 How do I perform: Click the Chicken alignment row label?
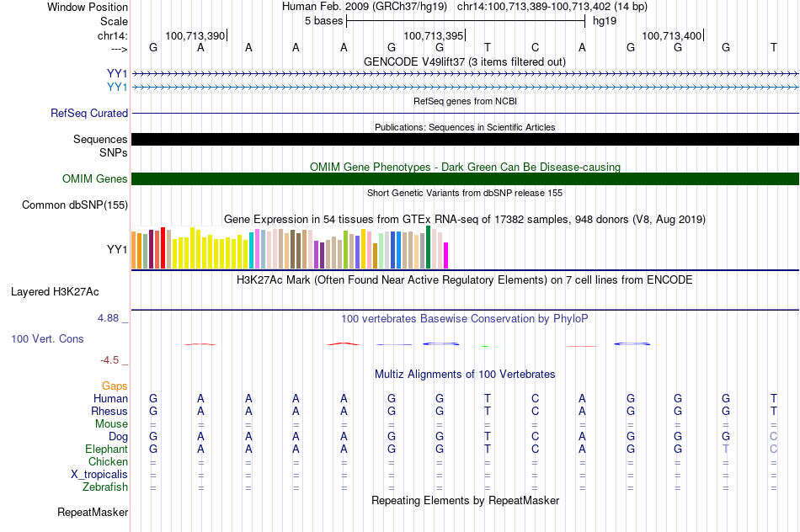pyautogui.click(x=108, y=461)
